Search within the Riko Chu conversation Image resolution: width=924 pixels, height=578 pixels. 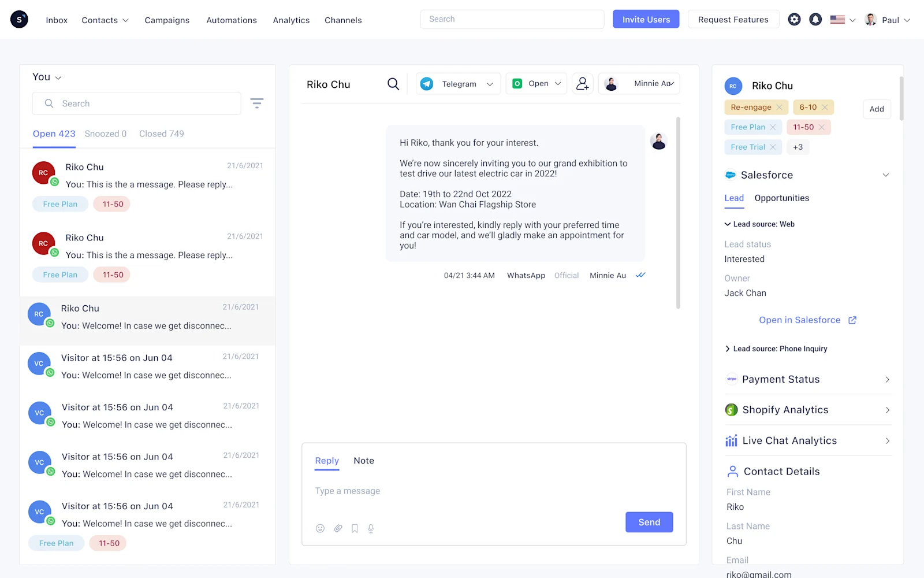tap(393, 84)
